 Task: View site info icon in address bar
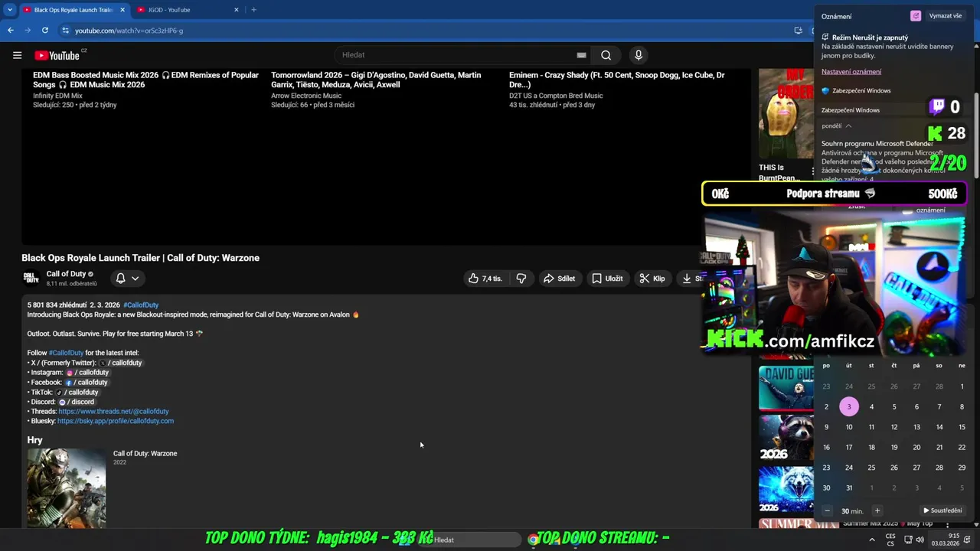(x=65, y=31)
